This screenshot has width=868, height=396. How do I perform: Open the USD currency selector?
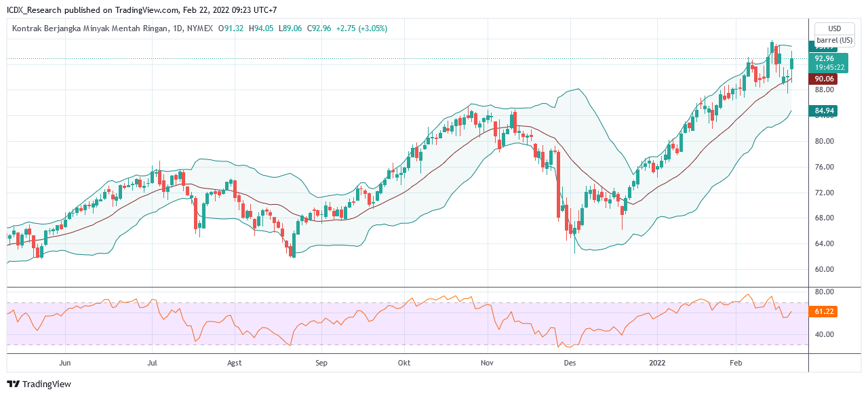(x=835, y=28)
